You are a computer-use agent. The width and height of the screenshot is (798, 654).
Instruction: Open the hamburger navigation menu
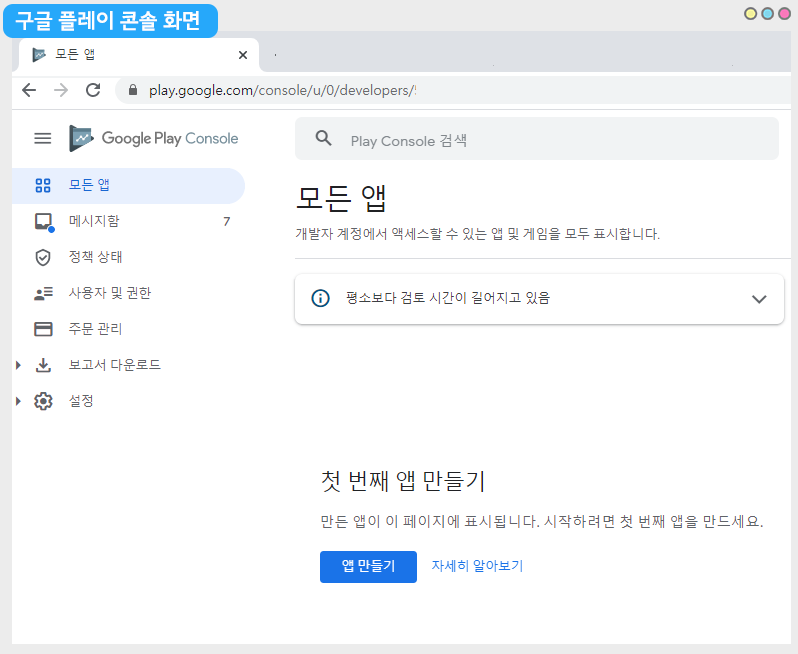43,138
